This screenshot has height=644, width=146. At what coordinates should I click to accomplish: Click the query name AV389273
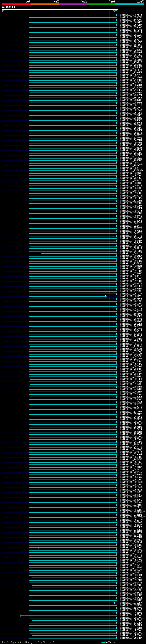coord(8,8)
